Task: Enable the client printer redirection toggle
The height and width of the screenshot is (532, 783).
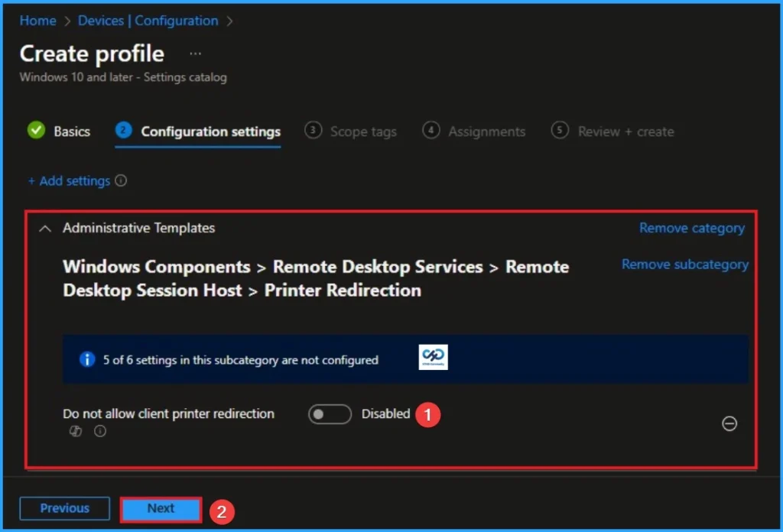Action: pos(330,414)
